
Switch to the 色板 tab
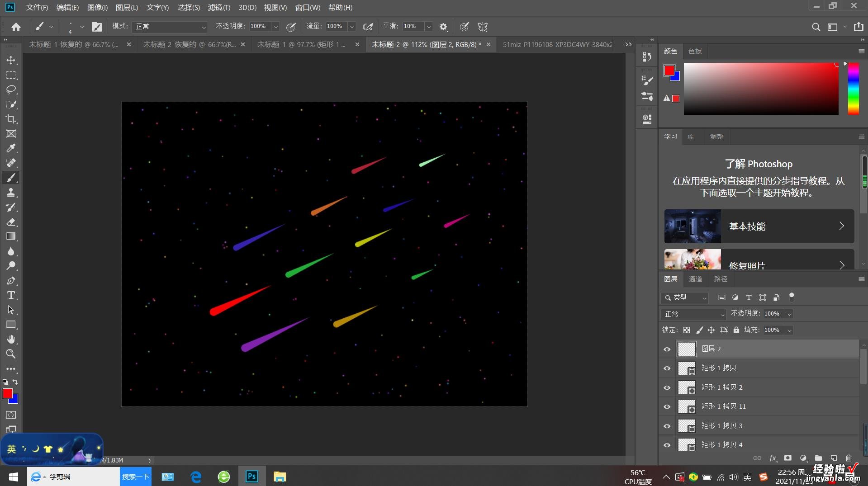click(x=695, y=51)
